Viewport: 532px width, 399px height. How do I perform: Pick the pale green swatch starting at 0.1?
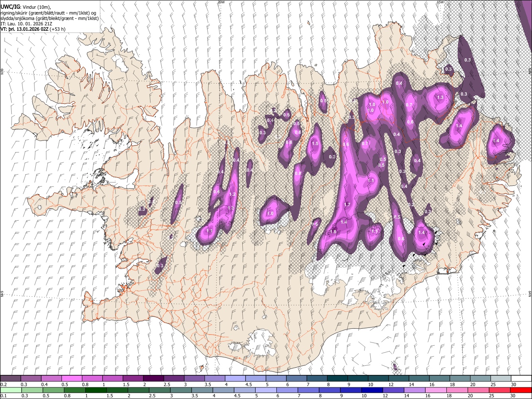11,390
